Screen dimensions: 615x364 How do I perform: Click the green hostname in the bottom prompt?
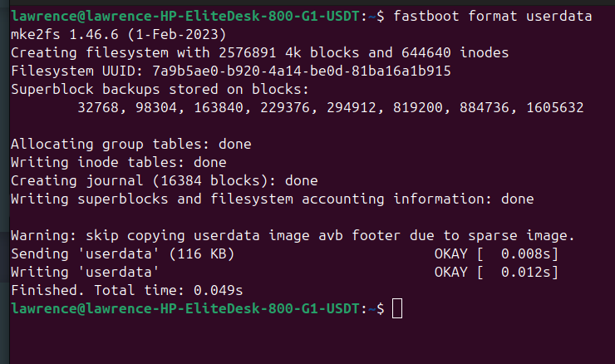coord(223,308)
